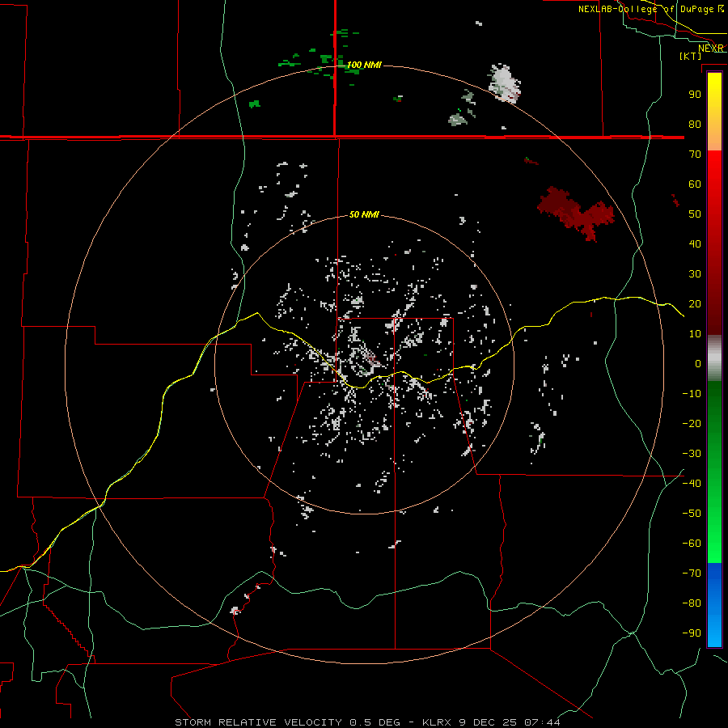Click the 100 NMI range ring label
This screenshot has width=728, height=728.
pos(365,65)
